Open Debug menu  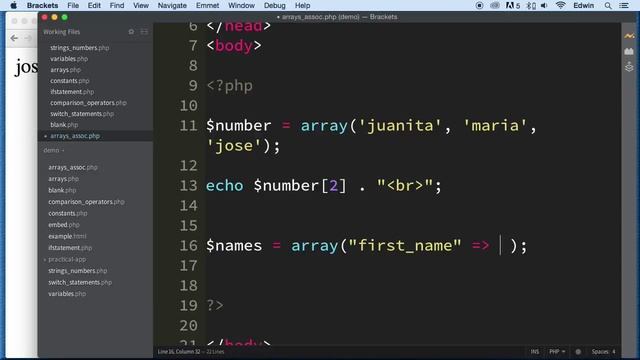click(275, 5)
